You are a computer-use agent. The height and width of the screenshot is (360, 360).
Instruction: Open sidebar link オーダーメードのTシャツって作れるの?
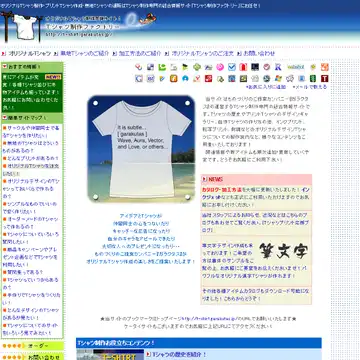click(x=31, y=223)
